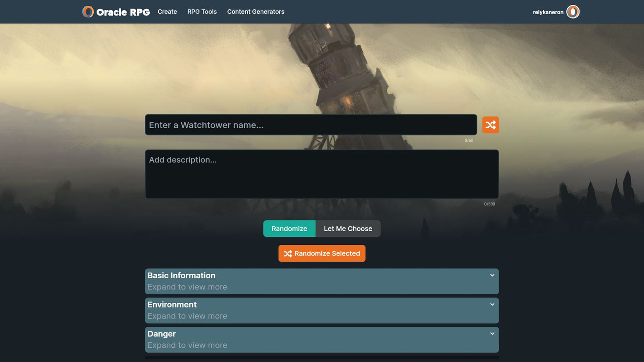This screenshot has width=644, height=362.
Task: Click the Basic Information section title
Action: pos(181,276)
